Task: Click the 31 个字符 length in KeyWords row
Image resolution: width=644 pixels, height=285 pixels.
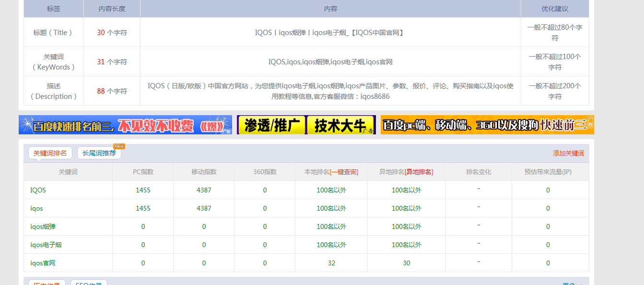Action: pos(112,62)
